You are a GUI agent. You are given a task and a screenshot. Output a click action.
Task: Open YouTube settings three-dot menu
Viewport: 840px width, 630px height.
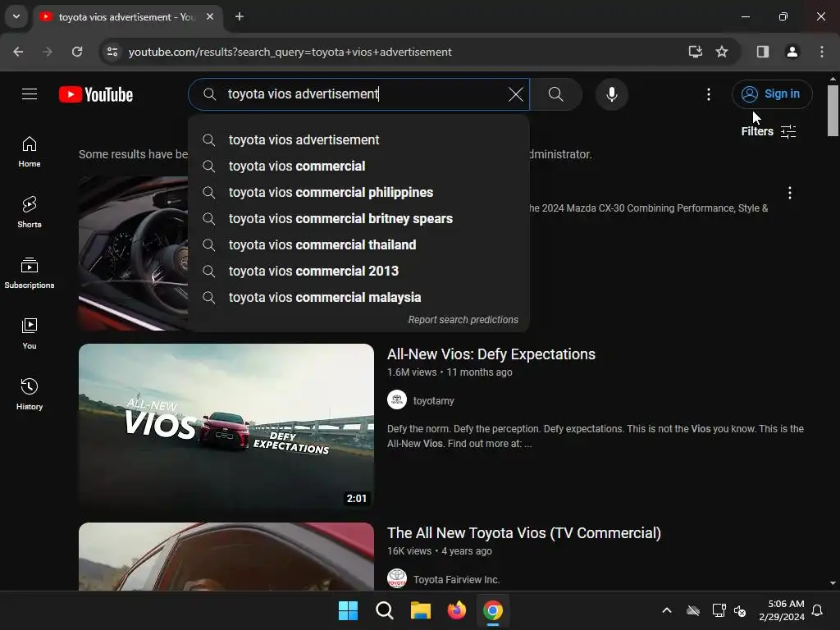coord(708,94)
